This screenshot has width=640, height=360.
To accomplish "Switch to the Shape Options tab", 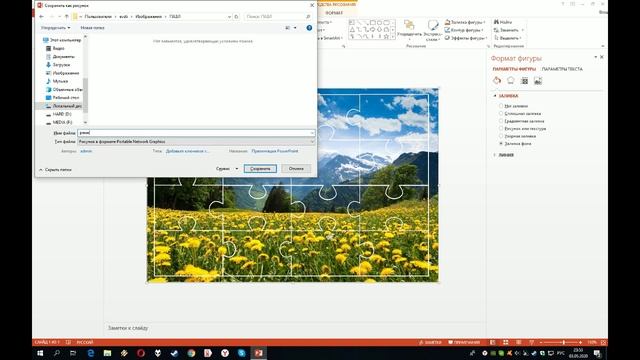I will 514,69.
